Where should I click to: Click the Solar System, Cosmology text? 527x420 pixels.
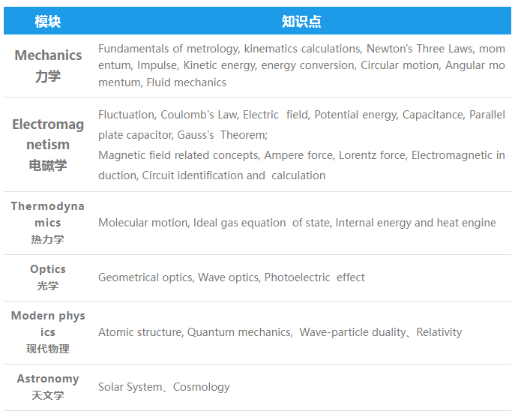[163, 387]
